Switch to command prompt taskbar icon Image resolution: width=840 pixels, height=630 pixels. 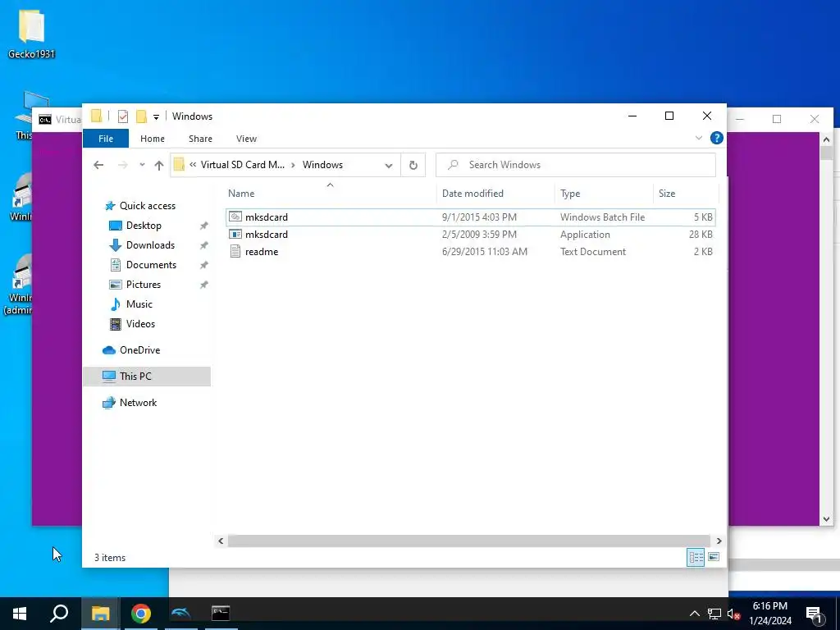(x=221, y=614)
